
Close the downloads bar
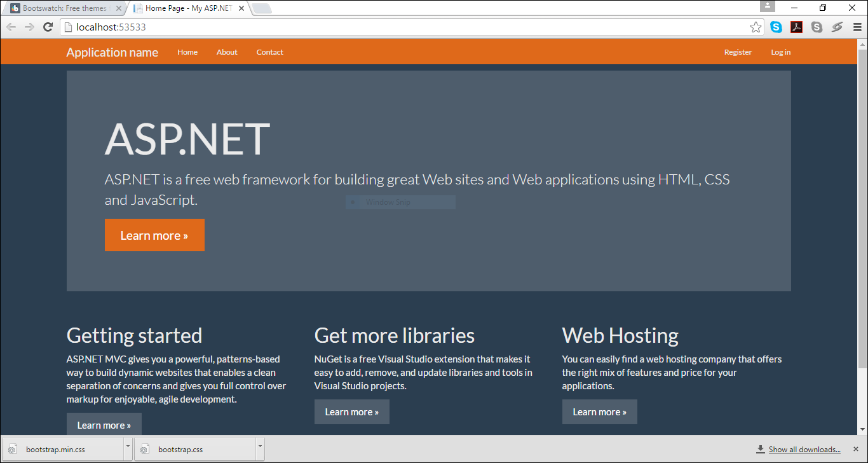(x=855, y=449)
